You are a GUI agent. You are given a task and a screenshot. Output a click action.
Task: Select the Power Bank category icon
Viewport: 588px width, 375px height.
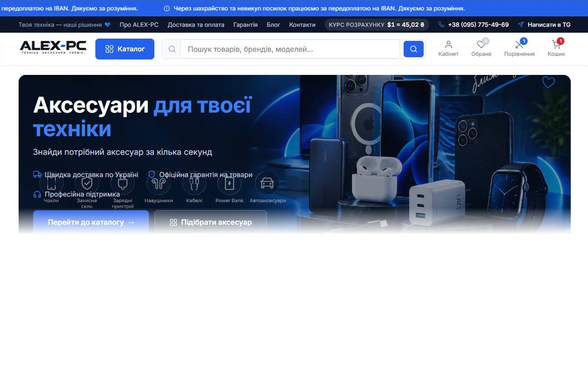[x=229, y=183]
